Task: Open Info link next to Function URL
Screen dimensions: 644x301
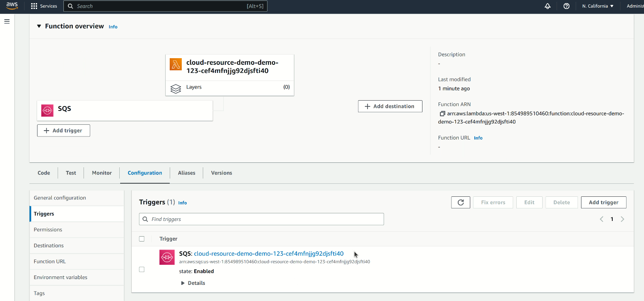Action: tap(478, 138)
